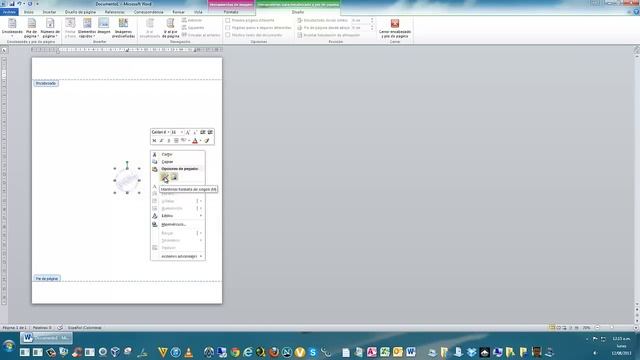The width and height of the screenshot is (640, 360).
Task: Click the taskbar clock showing time
Action: (621, 346)
